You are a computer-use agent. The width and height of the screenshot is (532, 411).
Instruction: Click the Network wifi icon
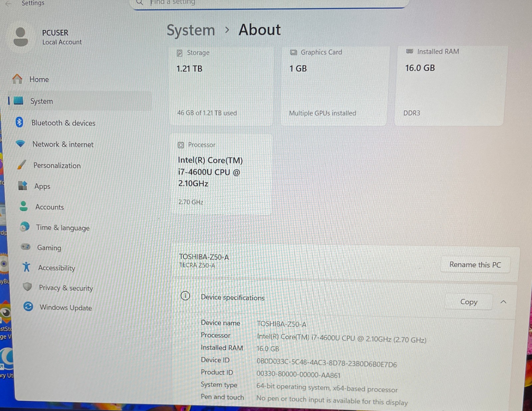pos(20,144)
